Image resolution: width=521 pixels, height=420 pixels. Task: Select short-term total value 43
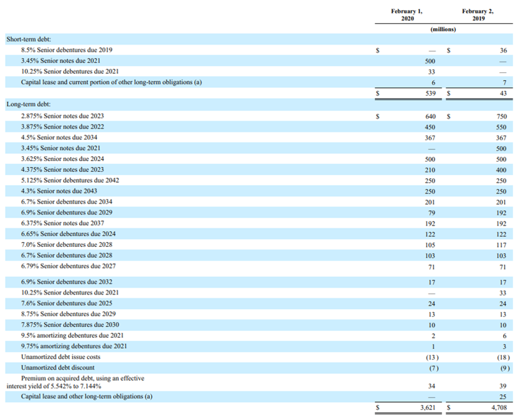click(x=503, y=93)
